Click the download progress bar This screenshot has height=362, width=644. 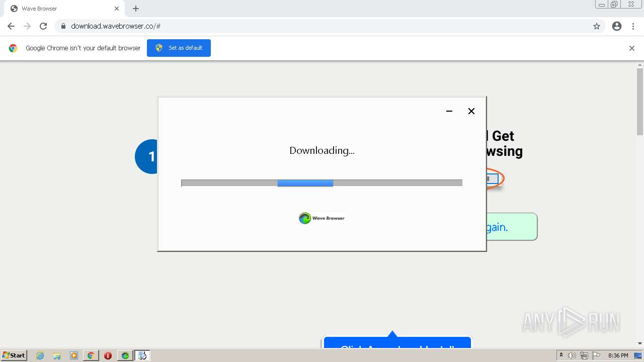point(321,183)
